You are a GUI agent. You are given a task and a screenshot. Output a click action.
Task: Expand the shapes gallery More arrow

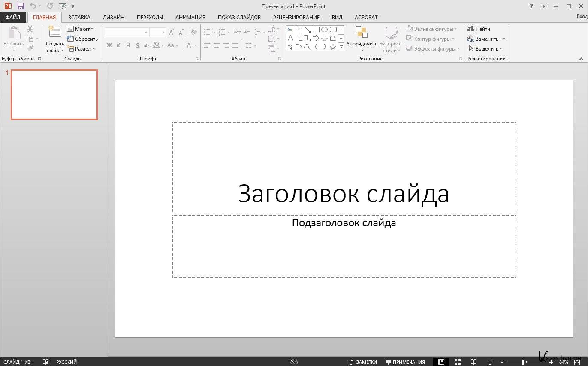pos(341,47)
